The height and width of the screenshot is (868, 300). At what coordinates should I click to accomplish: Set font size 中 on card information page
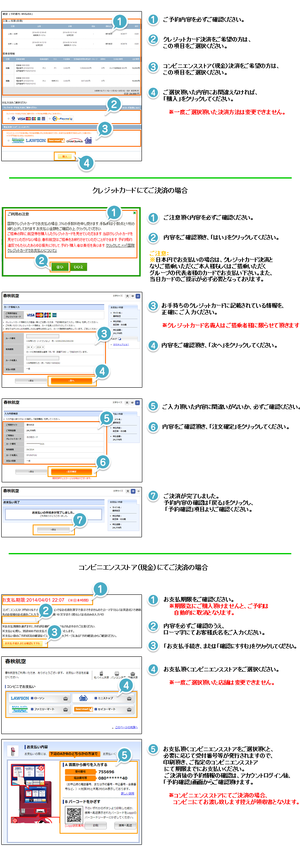pos(133,296)
